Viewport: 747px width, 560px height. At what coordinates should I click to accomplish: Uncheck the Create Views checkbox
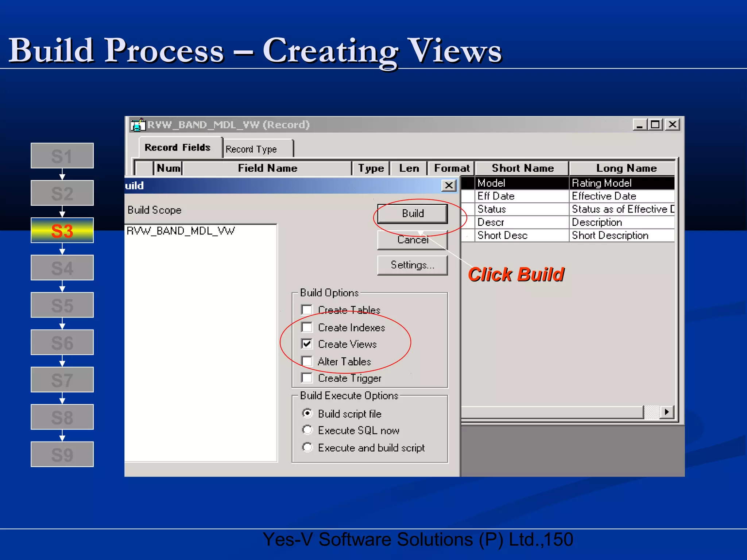(307, 344)
